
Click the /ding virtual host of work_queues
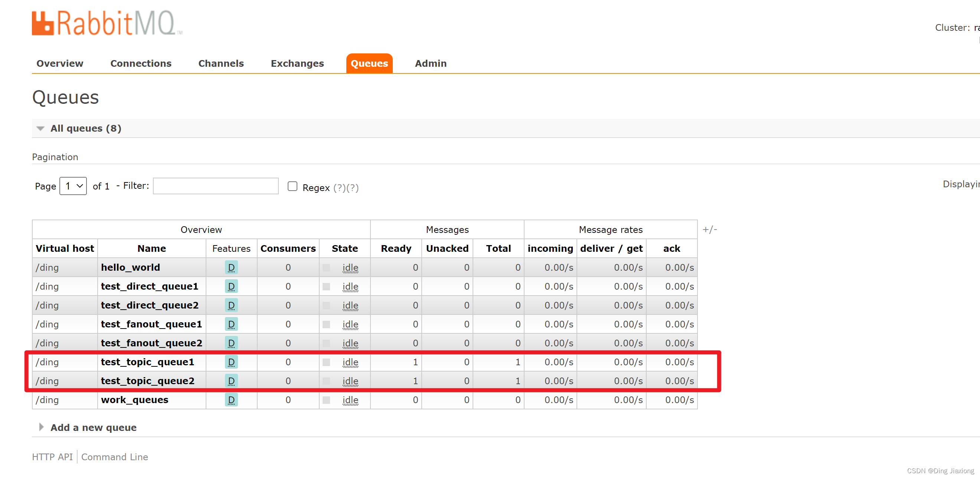click(47, 400)
